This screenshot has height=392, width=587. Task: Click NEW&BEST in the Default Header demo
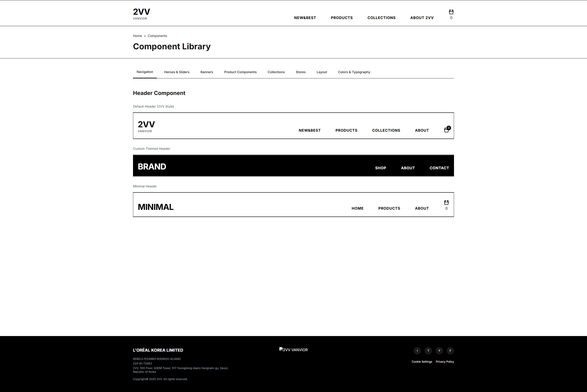click(310, 131)
